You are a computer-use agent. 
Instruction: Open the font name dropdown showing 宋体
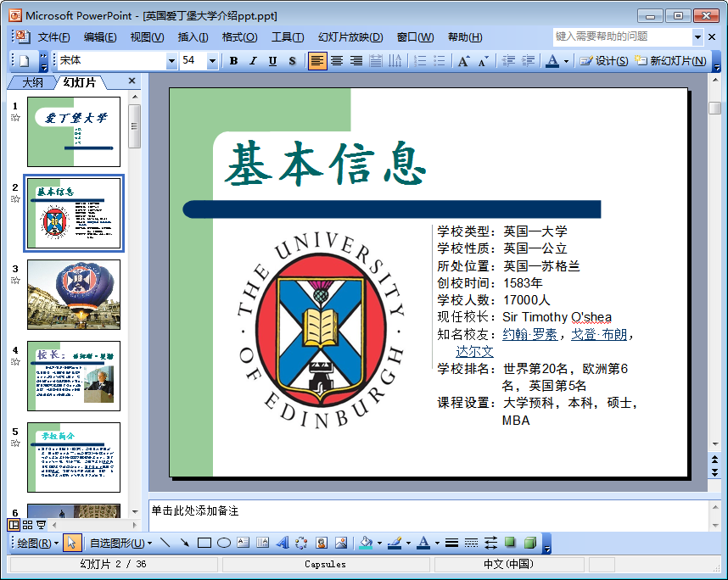(x=171, y=61)
